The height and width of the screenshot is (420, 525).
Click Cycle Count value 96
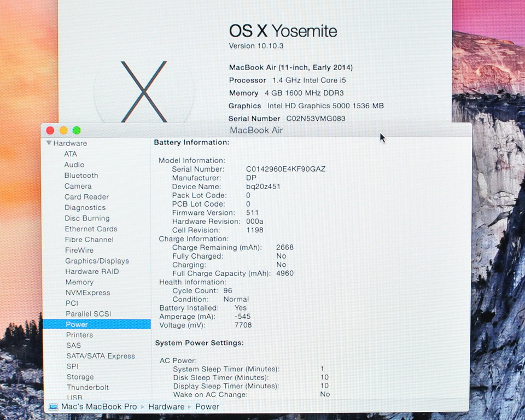coord(227,291)
